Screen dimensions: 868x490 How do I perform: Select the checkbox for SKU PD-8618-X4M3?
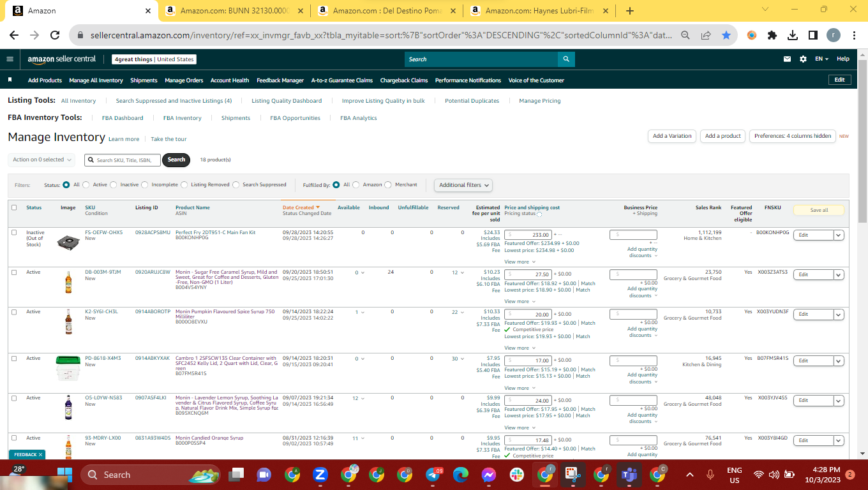[x=14, y=358]
